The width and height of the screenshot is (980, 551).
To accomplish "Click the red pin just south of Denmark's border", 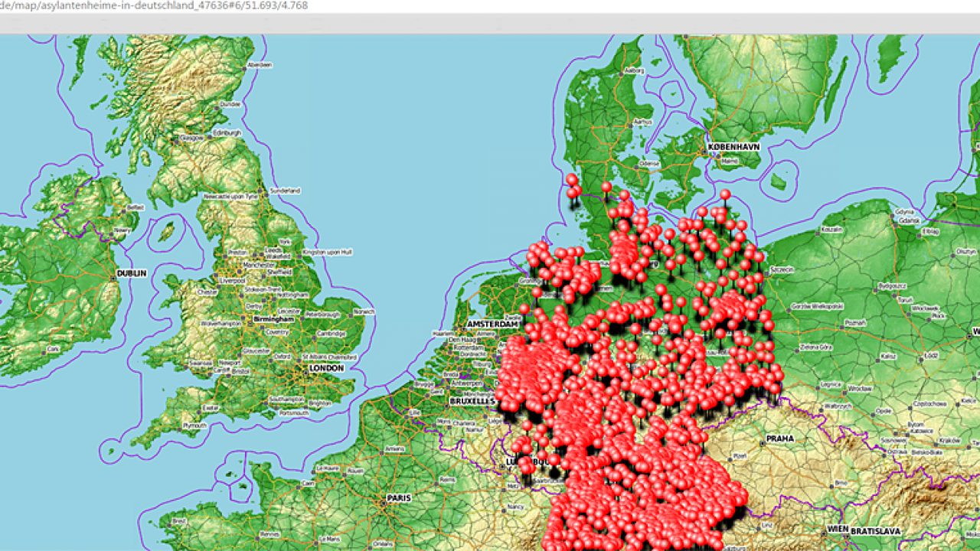I will click(606, 187).
